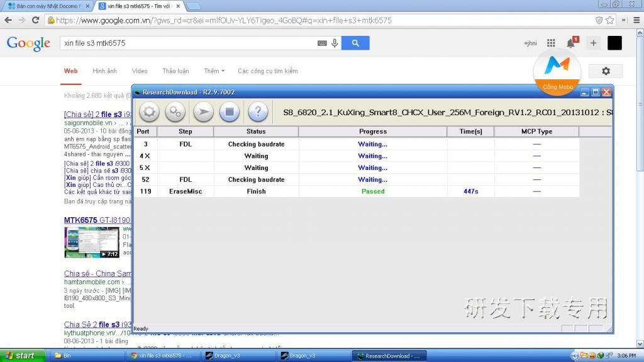Switch to the Video search tab

pyautogui.click(x=140, y=71)
